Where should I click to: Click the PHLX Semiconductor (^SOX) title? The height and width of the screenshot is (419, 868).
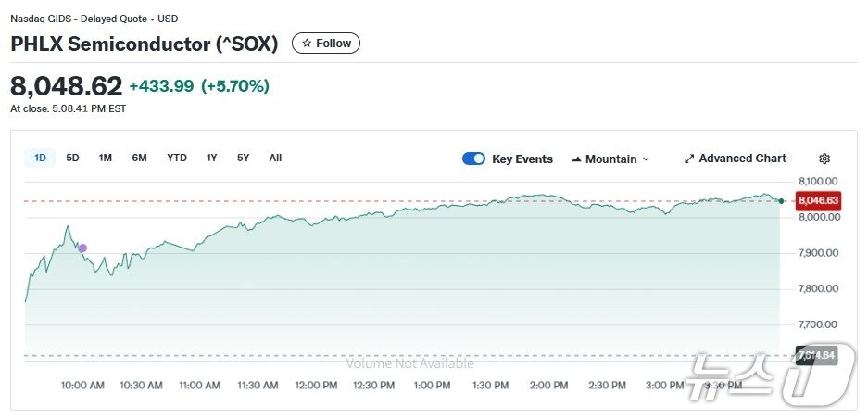point(145,44)
